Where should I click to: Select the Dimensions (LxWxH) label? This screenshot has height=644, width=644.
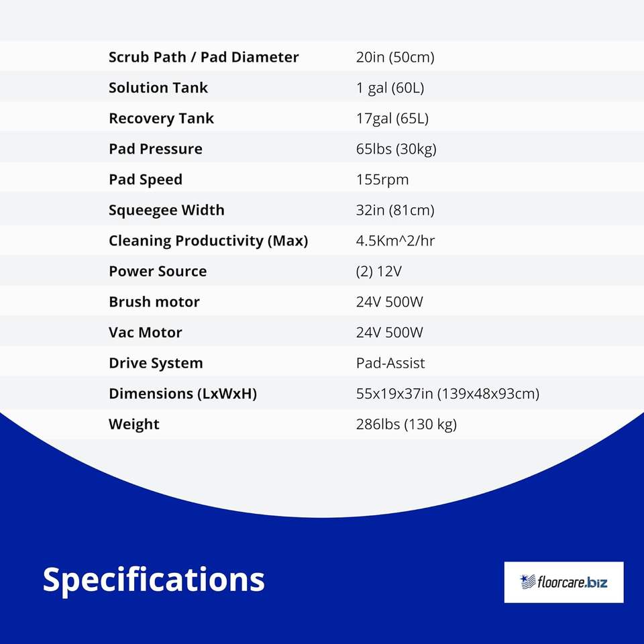pyautogui.click(x=182, y=394)
